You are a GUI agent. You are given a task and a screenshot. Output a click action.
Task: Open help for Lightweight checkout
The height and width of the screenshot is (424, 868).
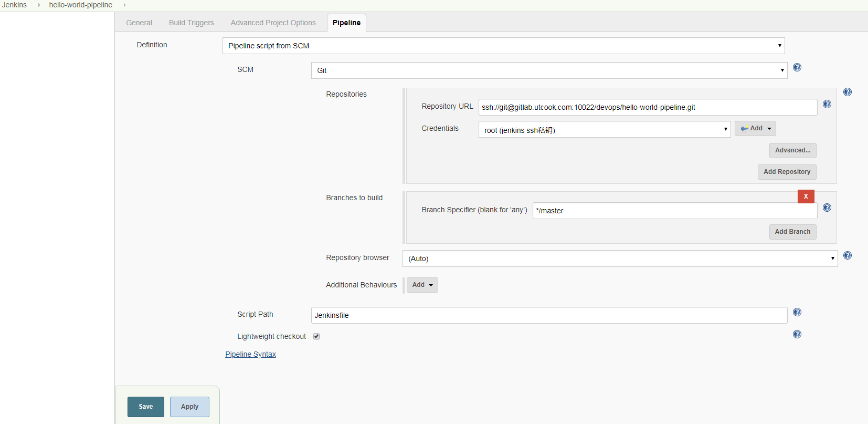click(797, 334)
